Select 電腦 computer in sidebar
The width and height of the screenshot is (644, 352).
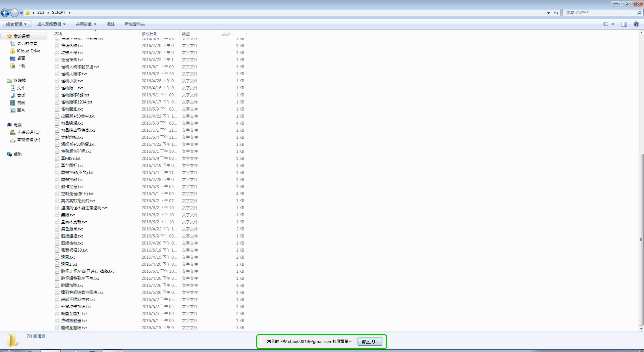pyautogui.click(x=14, y=125)
